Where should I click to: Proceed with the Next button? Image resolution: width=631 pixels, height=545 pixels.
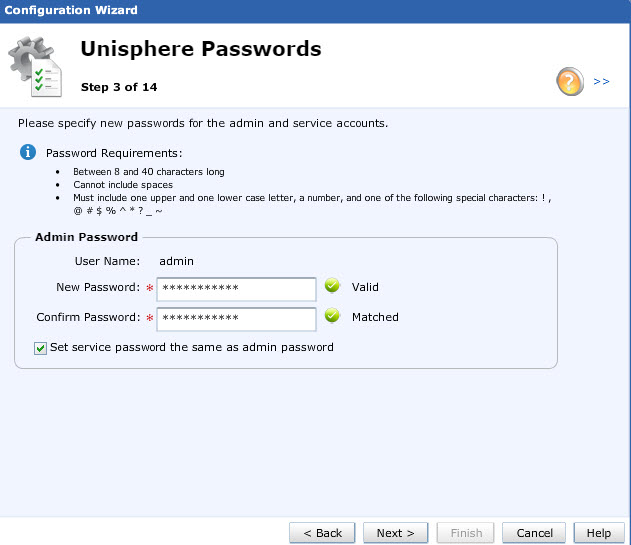point(395,533)
